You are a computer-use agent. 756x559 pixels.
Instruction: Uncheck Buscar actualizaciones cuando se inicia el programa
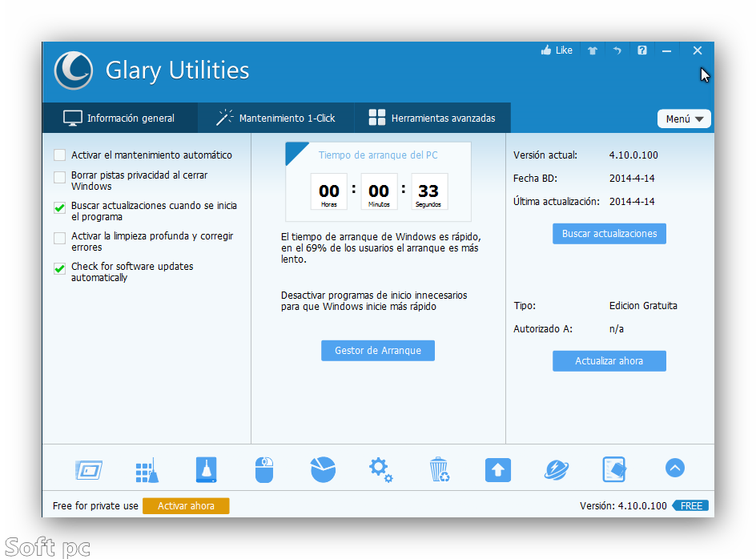60,207
